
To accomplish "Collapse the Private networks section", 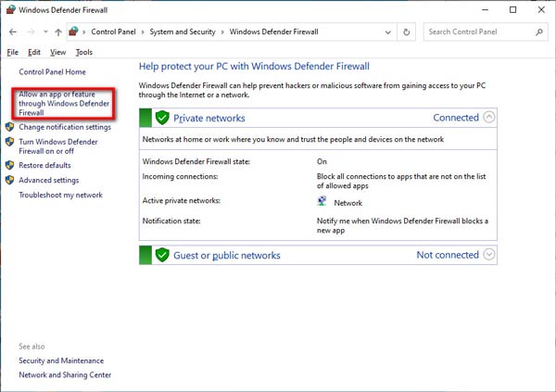I will coord(489,117).
